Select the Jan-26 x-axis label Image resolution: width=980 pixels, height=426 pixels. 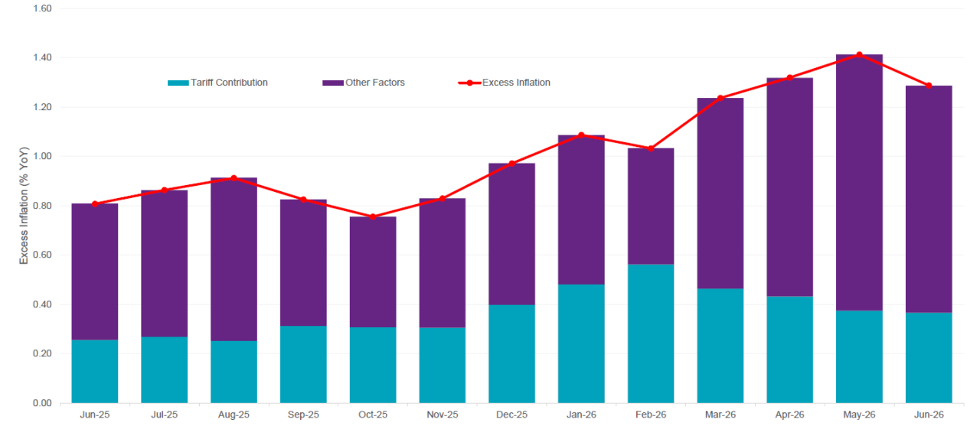tap(581, 415)
